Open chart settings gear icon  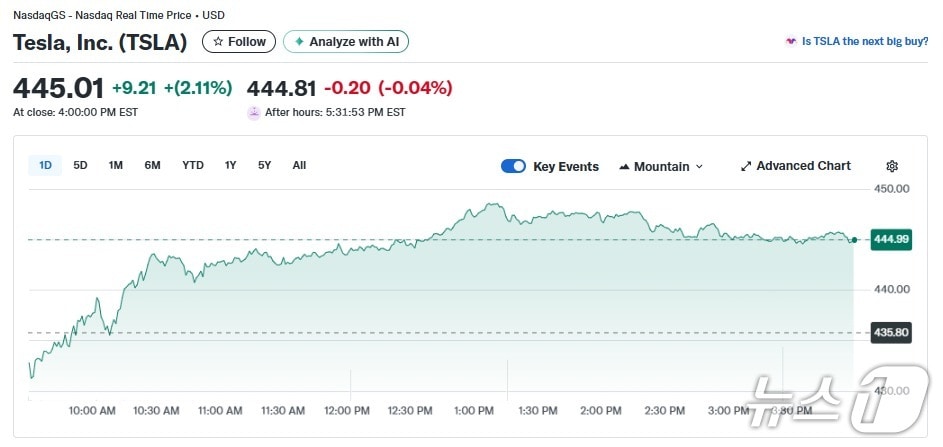pos(892,166)
